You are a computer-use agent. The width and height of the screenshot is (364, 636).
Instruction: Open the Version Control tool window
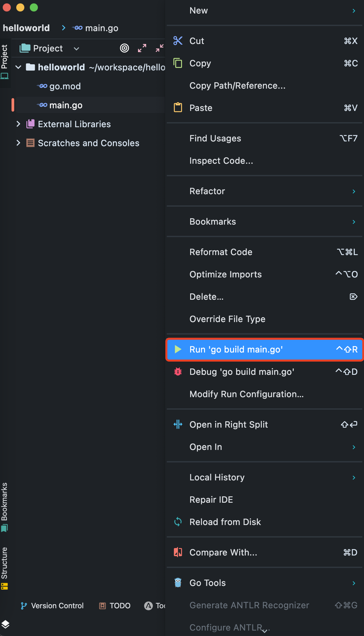tap(52, 606)
